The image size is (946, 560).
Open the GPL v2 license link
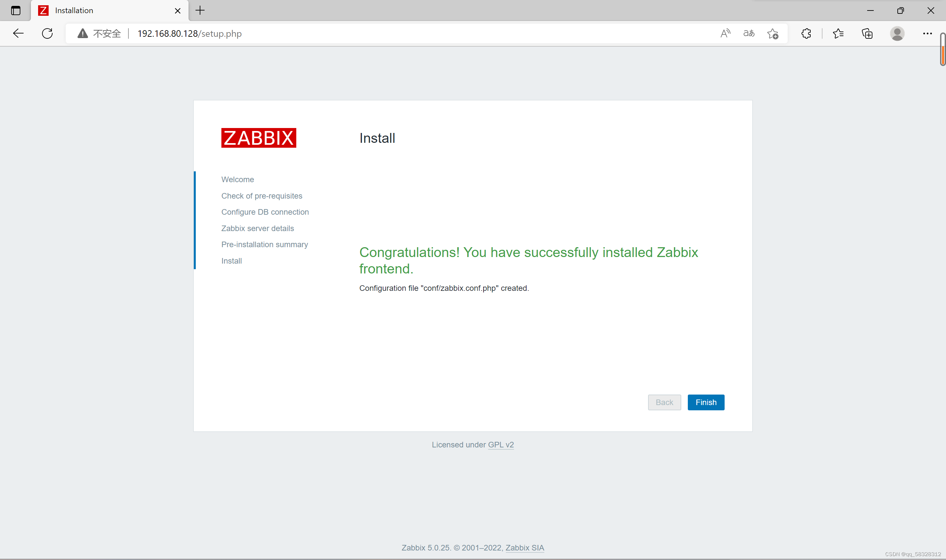tap(501, 444)
